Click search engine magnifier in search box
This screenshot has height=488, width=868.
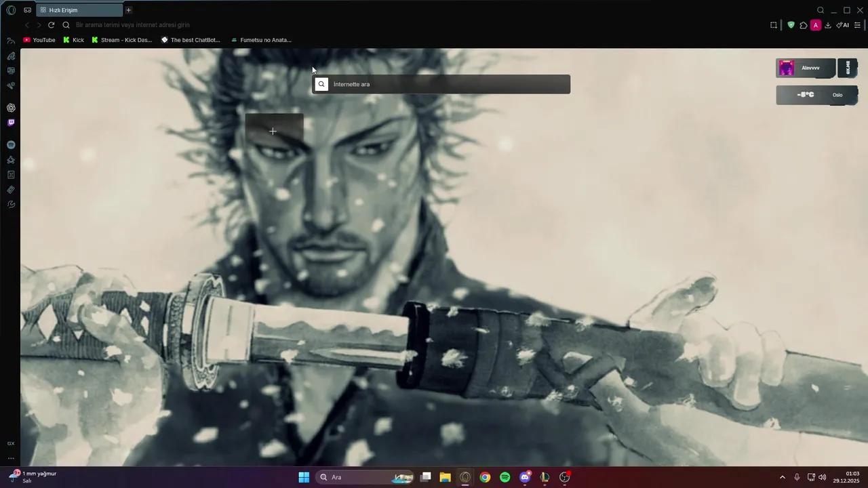[321, 84]
